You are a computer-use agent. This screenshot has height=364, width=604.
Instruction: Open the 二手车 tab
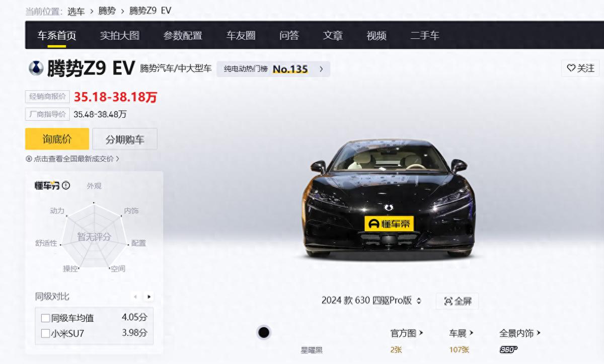pyautogui.click(x=425, y=35)
